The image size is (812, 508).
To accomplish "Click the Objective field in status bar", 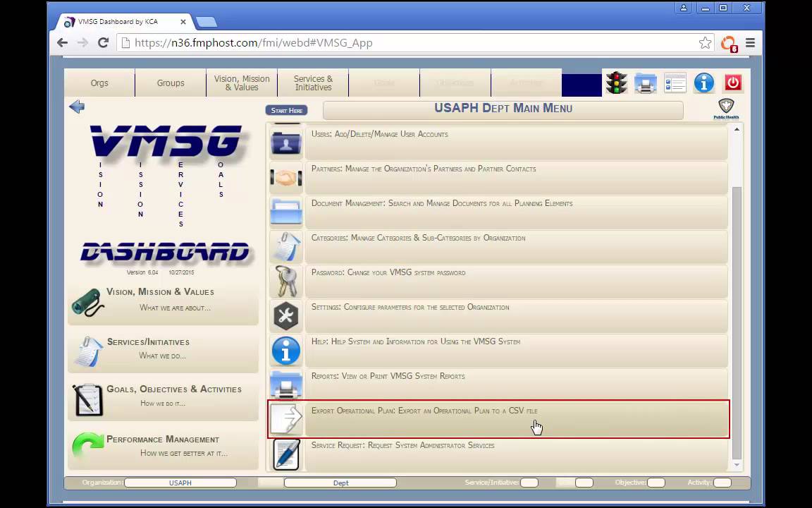I will click(x=656, y=483).
